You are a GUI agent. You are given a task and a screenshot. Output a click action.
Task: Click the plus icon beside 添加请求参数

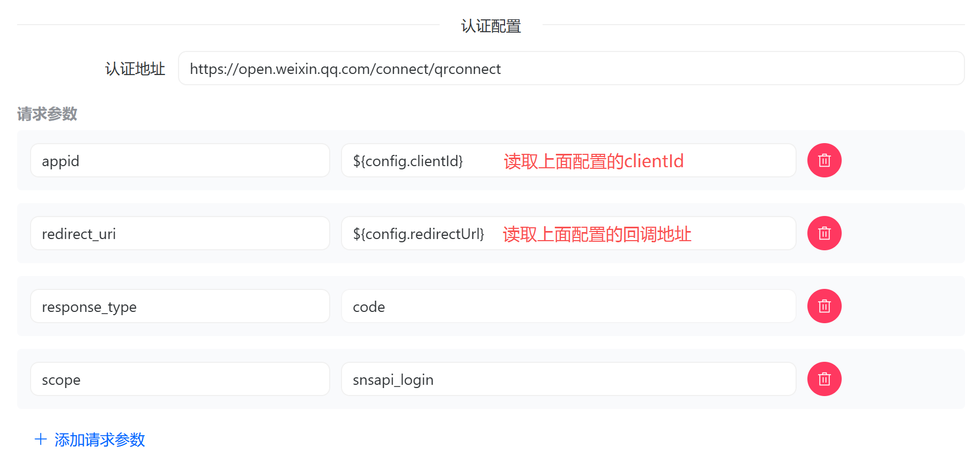click(x=41, y=439)
